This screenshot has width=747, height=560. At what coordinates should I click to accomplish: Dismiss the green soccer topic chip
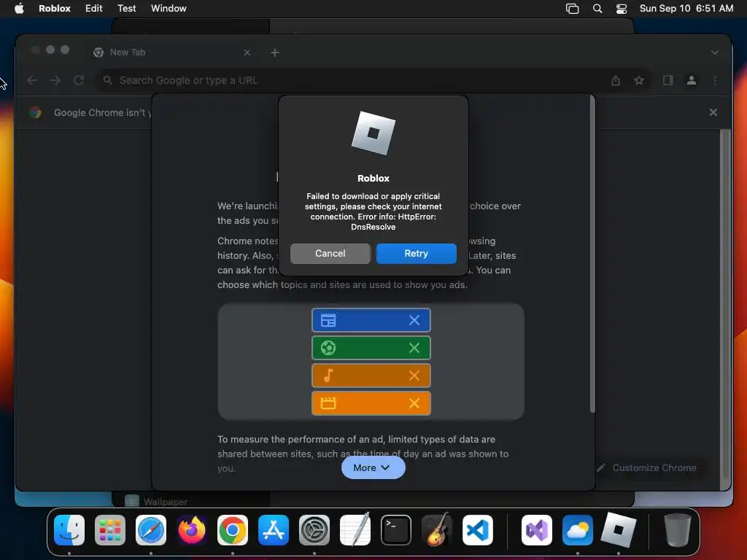(x=414, y=348)
